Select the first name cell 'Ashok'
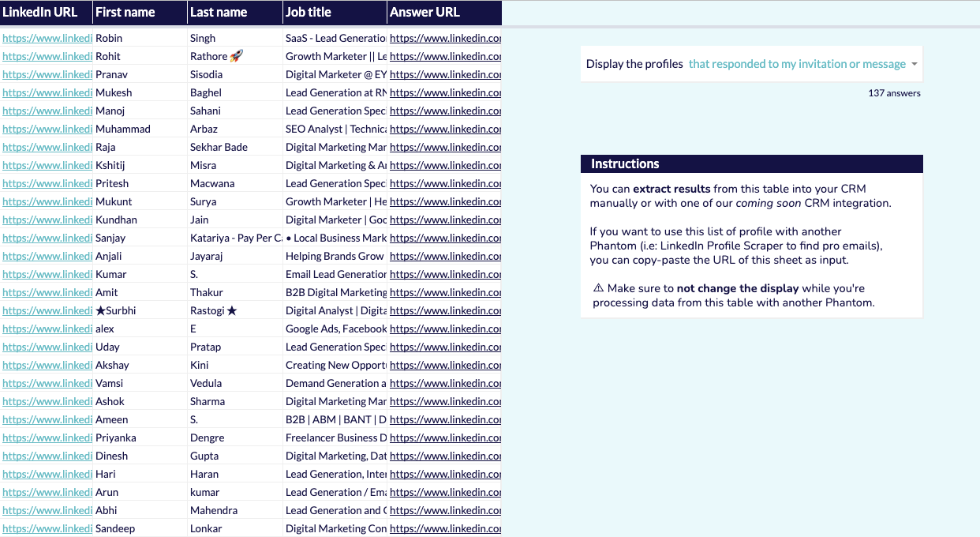Image resolution: width=980 pixels, height=537 pixels. tap(140, 401)
